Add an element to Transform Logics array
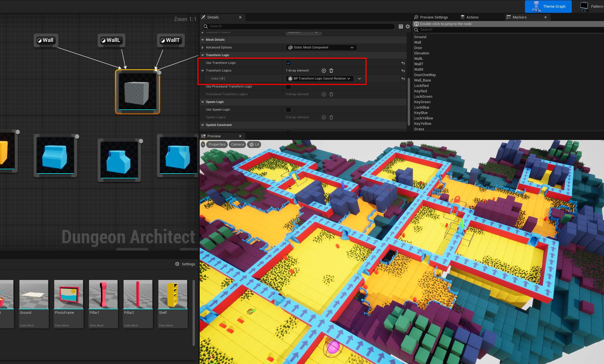604x364 pixels. tap(324, 71)
